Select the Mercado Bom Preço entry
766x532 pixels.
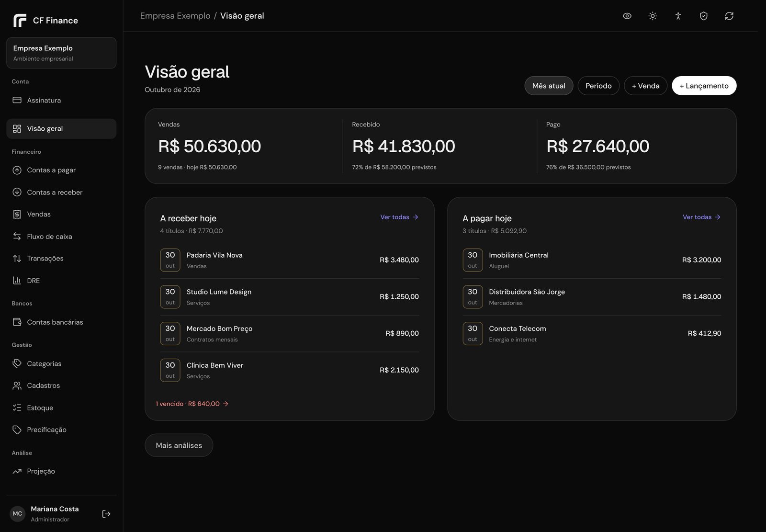pyautogui.click(x=290, y=333)
